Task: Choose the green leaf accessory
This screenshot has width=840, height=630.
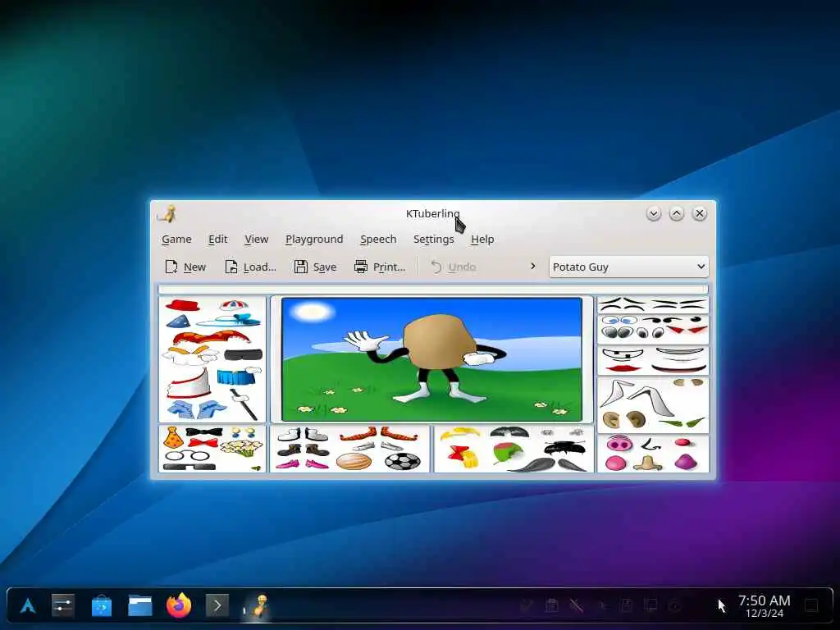Action: pos(507,453)
